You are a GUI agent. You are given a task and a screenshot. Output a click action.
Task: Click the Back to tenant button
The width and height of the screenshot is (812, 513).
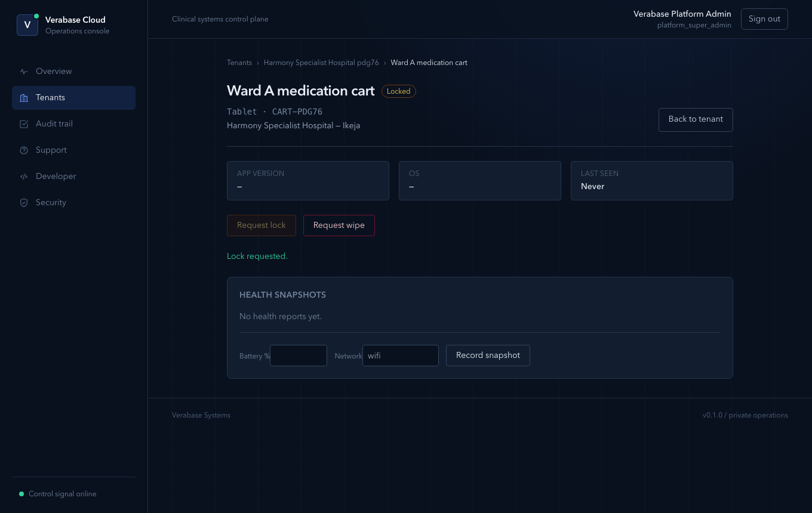[696, 119]
